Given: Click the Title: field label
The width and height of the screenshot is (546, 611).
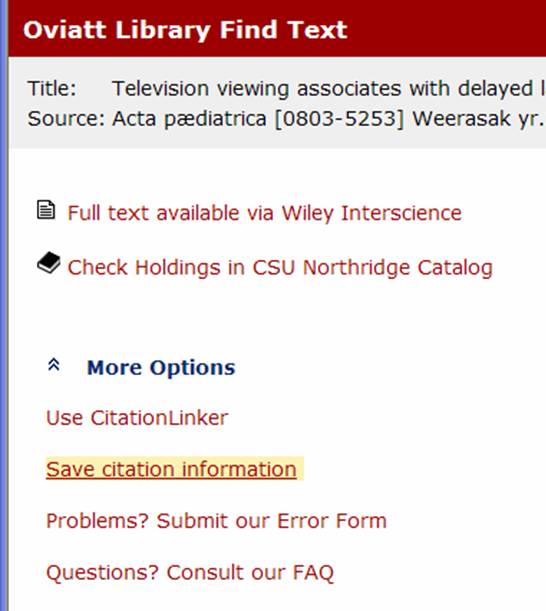Looking at the screenshot, I should (x=52, y=88).
